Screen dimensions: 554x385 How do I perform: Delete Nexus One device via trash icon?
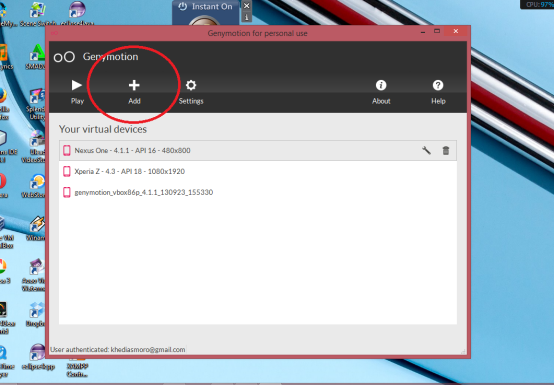[446, 150]
